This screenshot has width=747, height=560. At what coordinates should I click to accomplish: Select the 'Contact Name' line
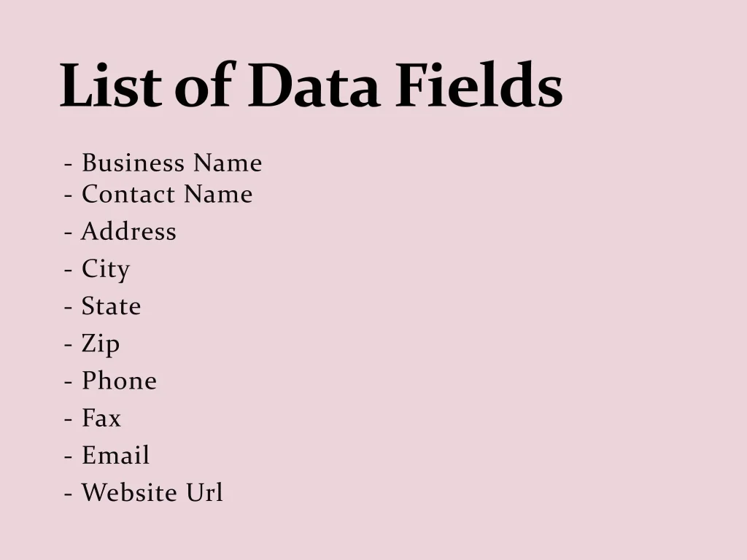166,194
